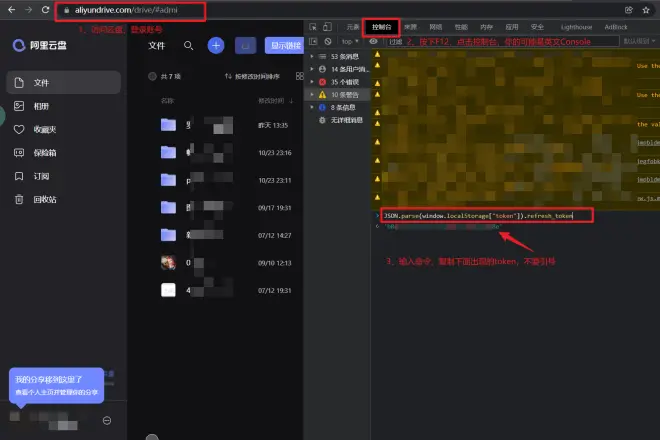Open the 按修改时间排序 sort dropdown
Image resolution: width=660 pixels, height=440 pixels.
pos(252,76)
